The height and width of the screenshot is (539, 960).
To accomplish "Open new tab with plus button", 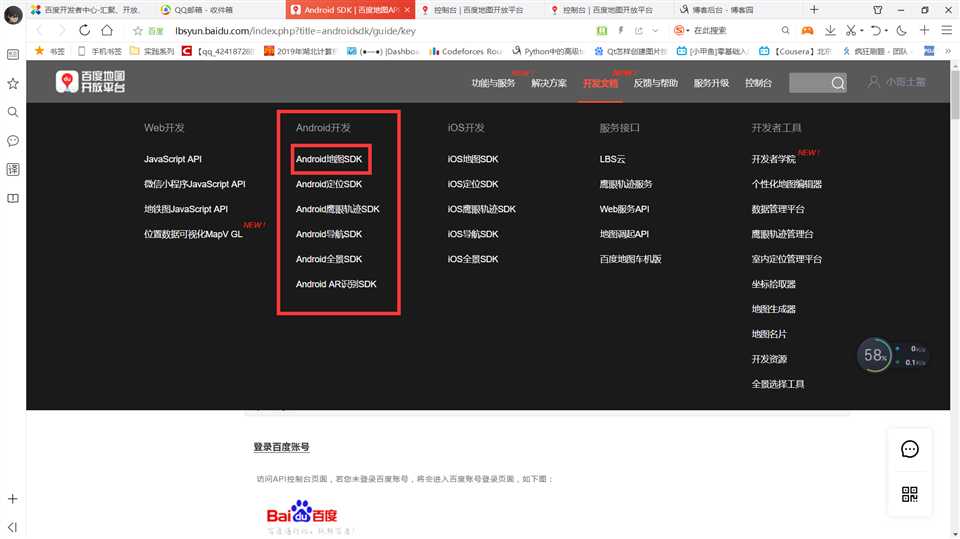I will click(814, 9).
